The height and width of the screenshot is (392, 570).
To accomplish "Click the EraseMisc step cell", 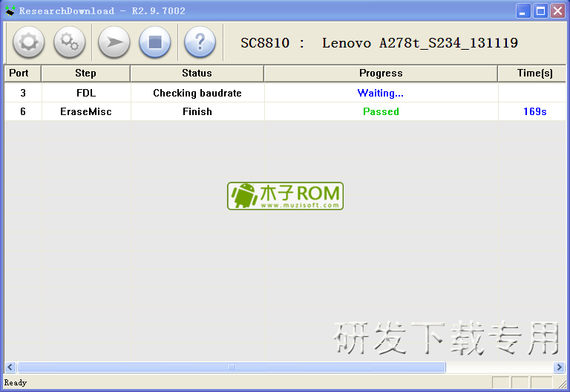I will 86,111.
